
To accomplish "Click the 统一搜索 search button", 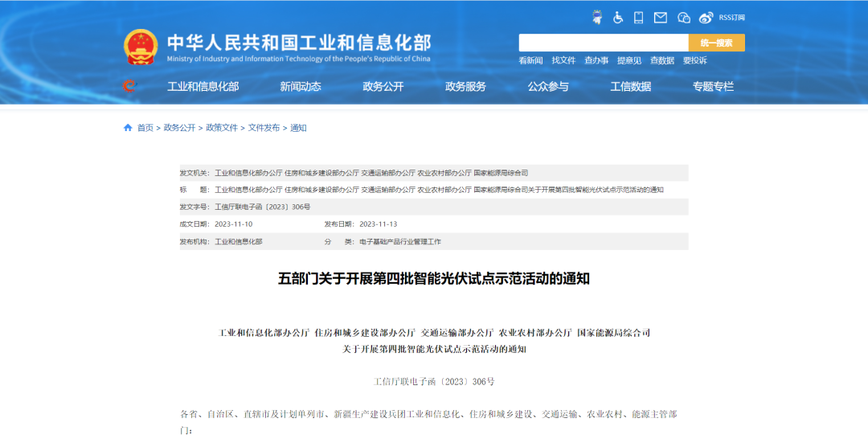I will coord(716,43).
